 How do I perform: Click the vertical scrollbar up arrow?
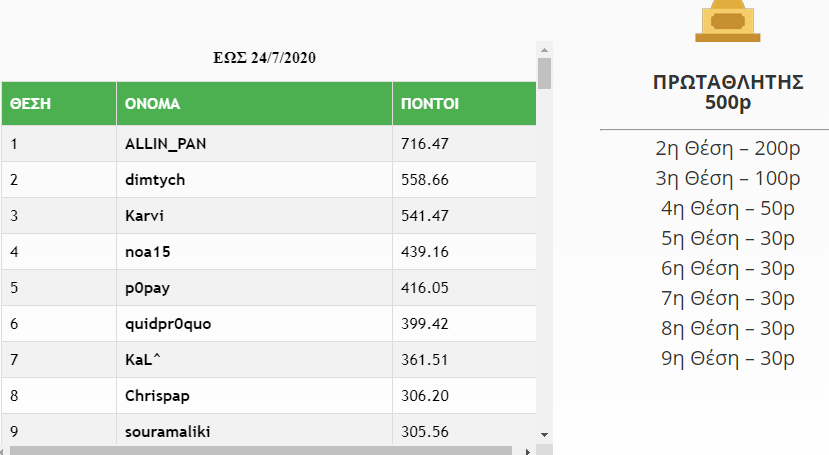pyautogui.click(x=544, y=48)
